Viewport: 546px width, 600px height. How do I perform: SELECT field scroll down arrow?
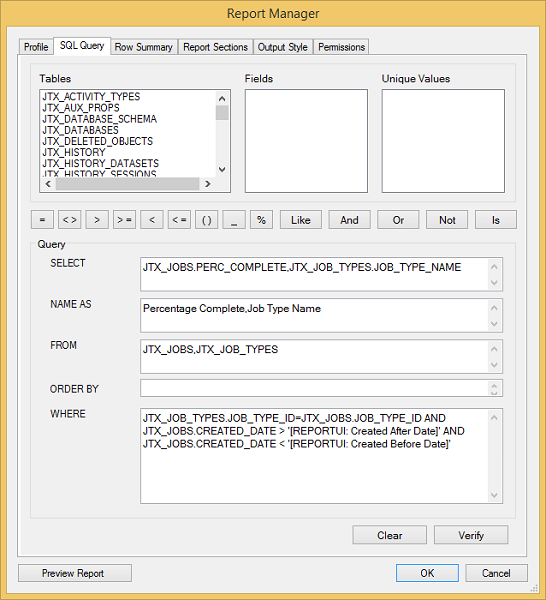pyautogui.click(x=494, y=282)
